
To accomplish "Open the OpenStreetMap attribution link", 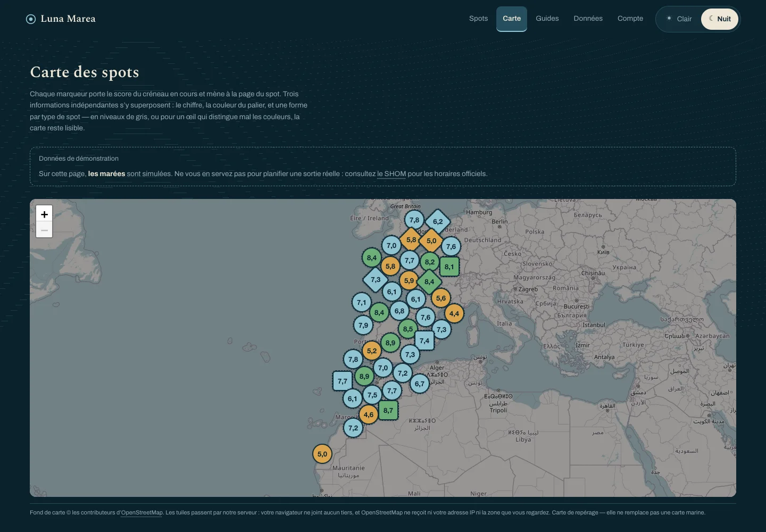I will [142, 513].
